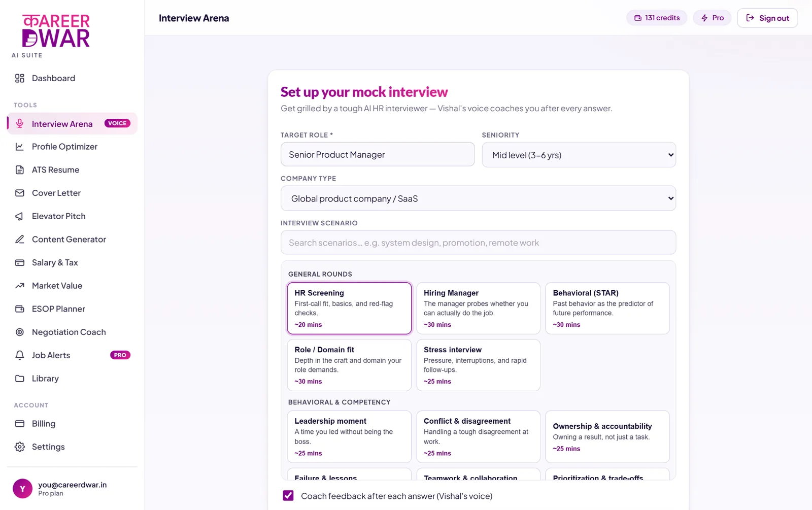This screenshot has width=812, height=510.
Task: Click the Salary & Tax card icon
Action: point(20,263)
